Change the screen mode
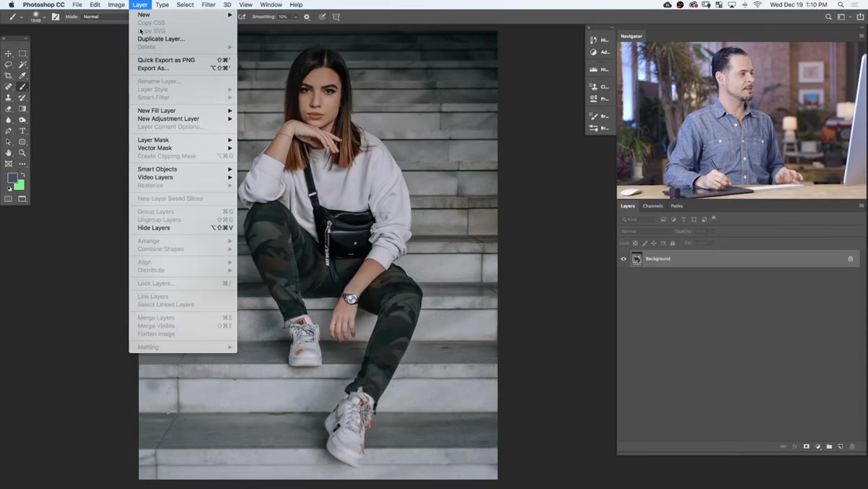This screenshot has height=489, width=868. (22, 199)
